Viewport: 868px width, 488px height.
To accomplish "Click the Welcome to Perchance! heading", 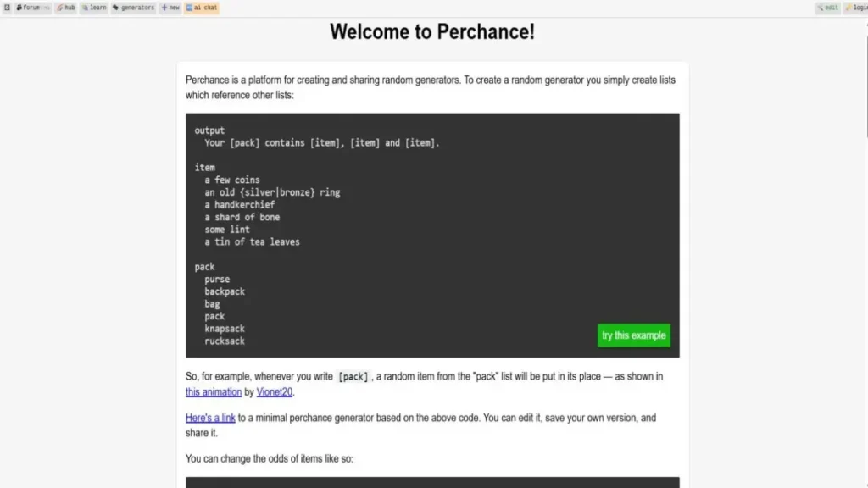I will (433, 31).
